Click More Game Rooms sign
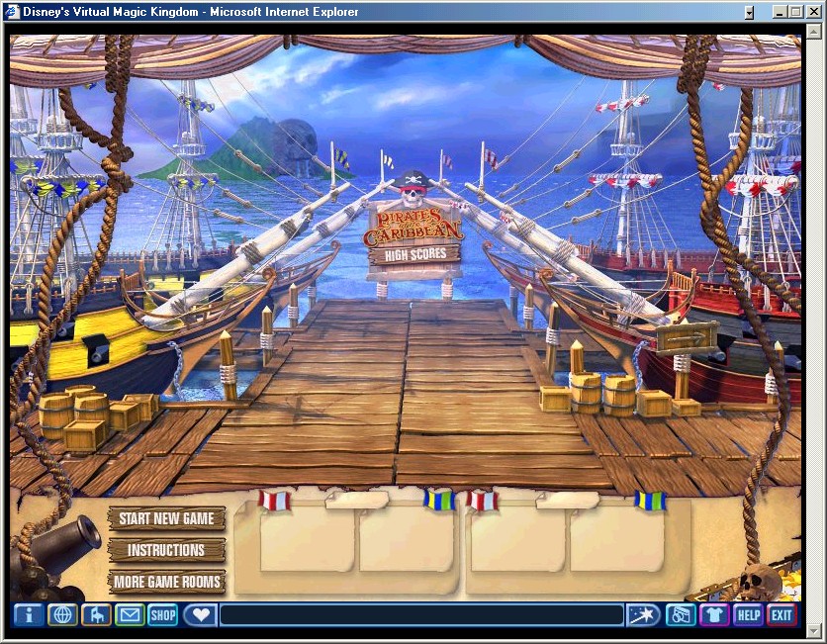Image resolution: width=827 pixels, height=644 pixels. [x=166, y=582]
